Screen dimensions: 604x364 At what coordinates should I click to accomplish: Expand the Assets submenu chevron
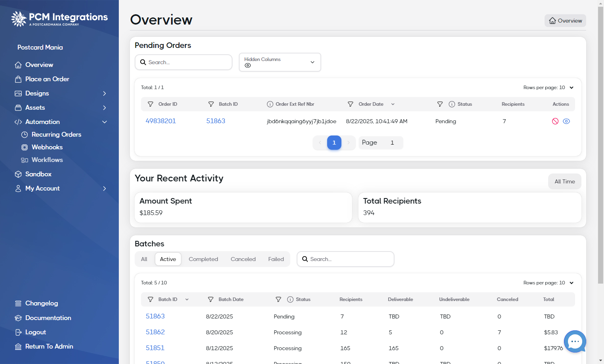pyautogui.click(x=105, y=108)
